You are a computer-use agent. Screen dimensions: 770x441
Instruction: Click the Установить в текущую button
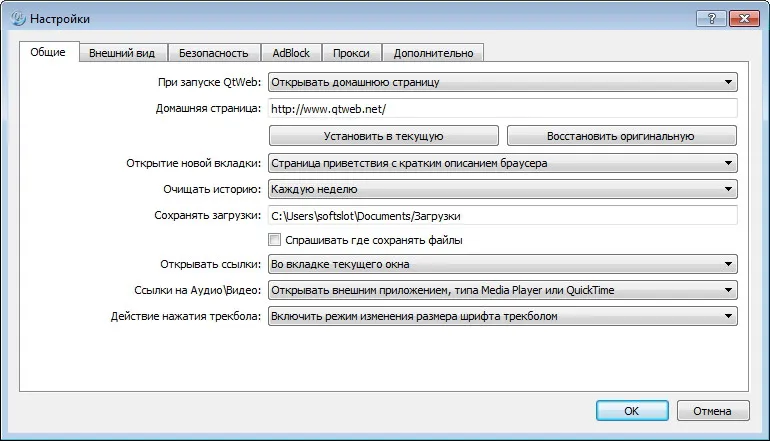pyautogui.click(x=384, y=136)
